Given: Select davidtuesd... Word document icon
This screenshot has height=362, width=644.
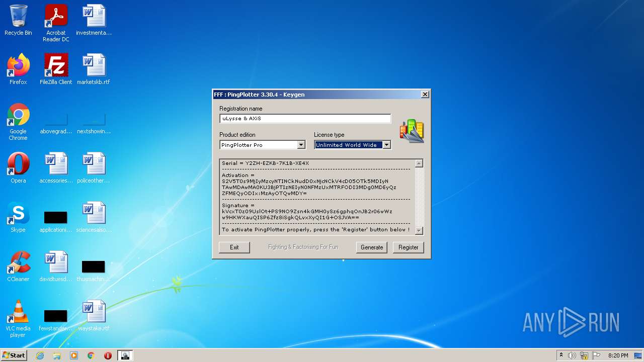Looking at the screenshot, I should [x=56, y=266].
